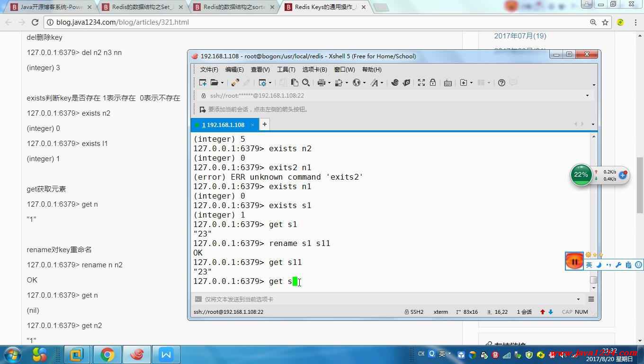Click the Open session folder icon in Xshell
Image resolution: width=644 pixels, height=364 pixels.
pos(214,82)
